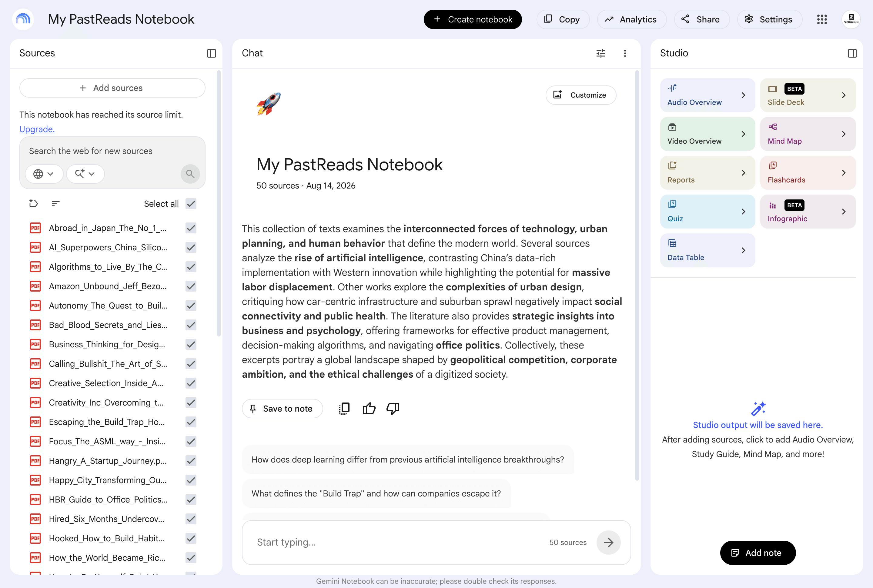Expand Video Overview options chevron
Viewport: 873px width, 588px height.
(x=743, y=134)
